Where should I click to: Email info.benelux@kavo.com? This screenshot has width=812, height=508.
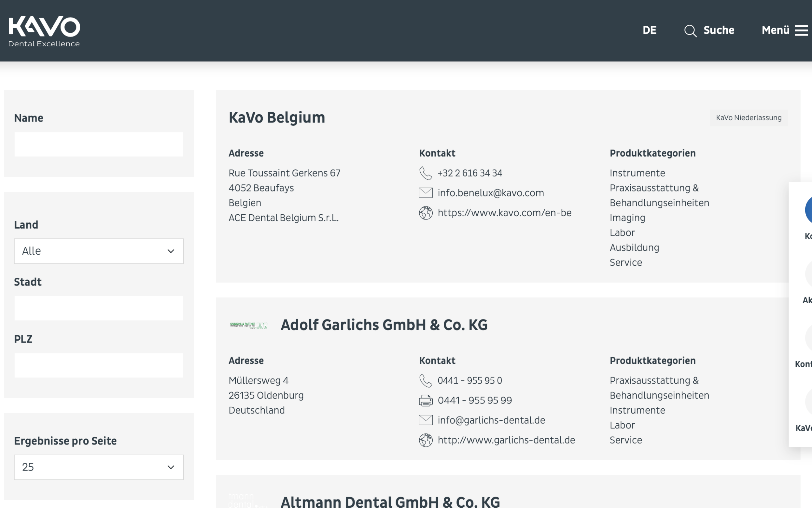(x=491, y=193)
